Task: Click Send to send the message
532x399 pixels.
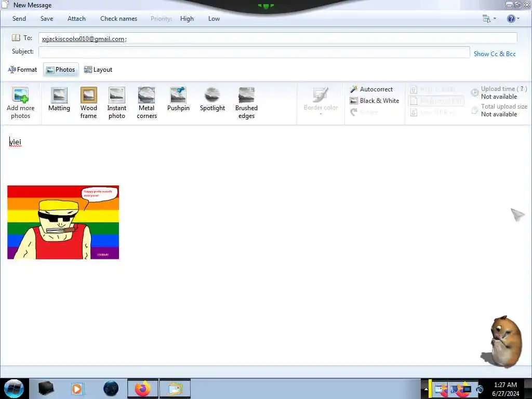Action: 19,19
